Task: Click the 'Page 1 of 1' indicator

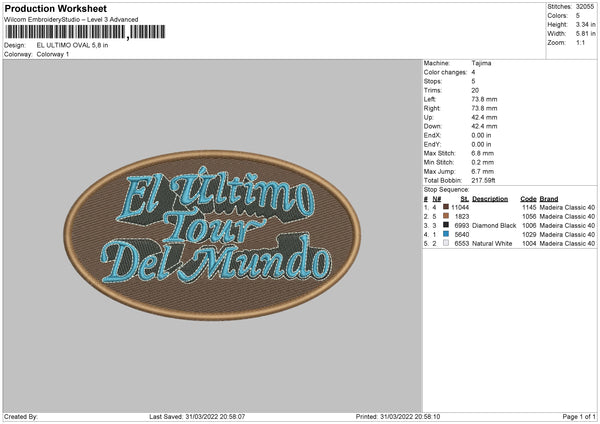Action: tap(579, 416)
